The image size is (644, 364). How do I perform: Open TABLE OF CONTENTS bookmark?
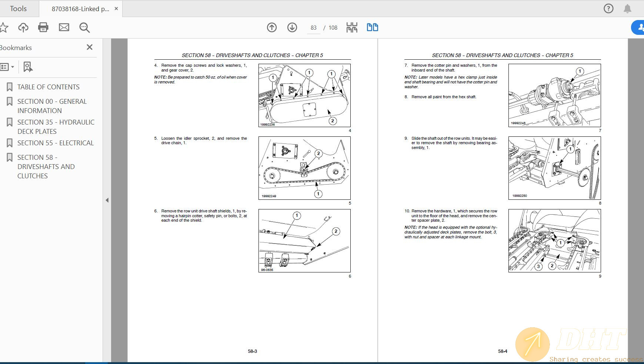[48, 87]
